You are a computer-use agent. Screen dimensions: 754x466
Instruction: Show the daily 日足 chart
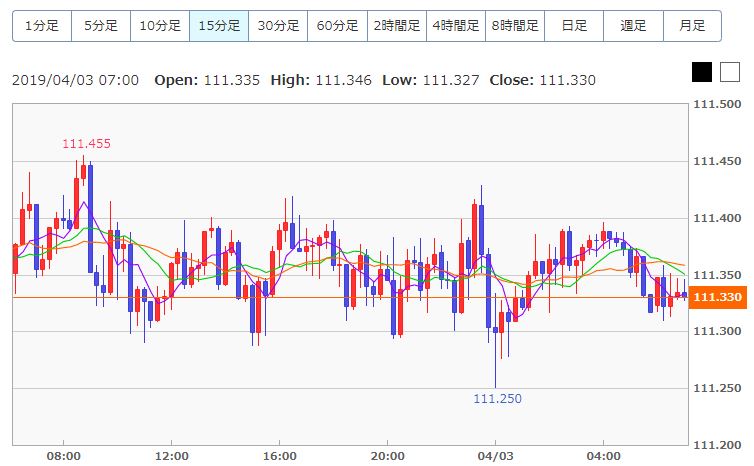click(574, 26)
